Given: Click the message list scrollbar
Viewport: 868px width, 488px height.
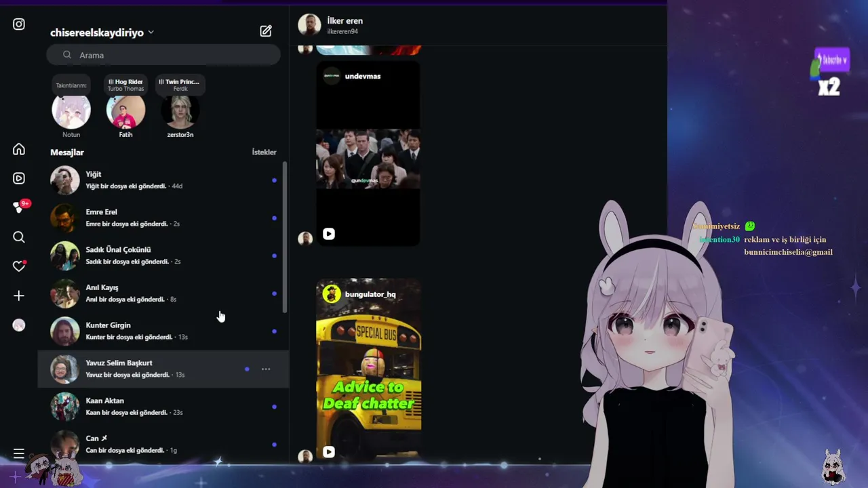Looking at the screenshot, I should (x=285, y=237).
